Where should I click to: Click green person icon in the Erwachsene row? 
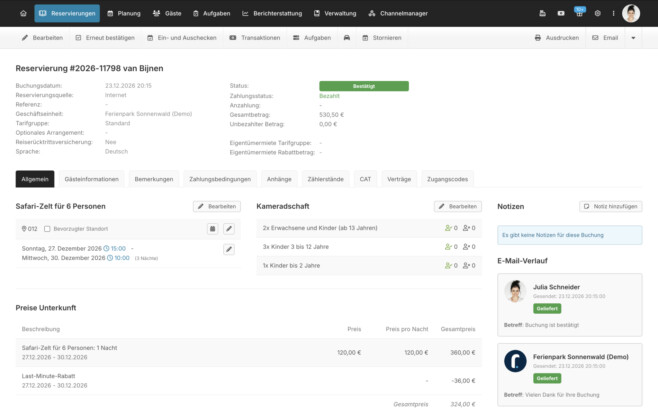448,228
